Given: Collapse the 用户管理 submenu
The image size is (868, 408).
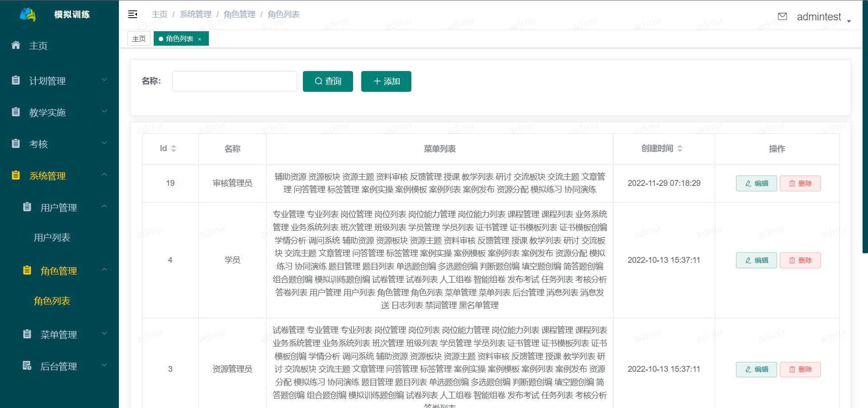Looking at the screenshot, I should tap(59, 207).
